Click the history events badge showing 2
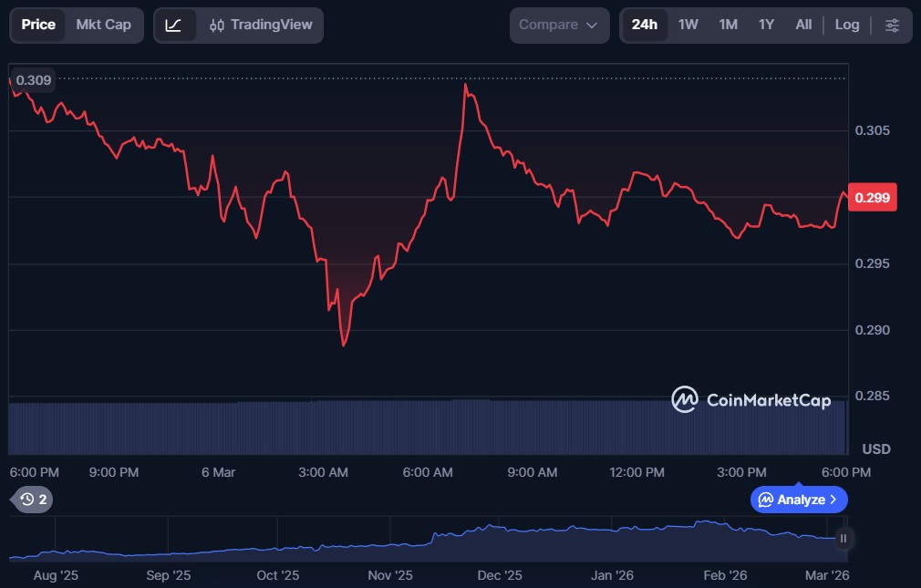 pos(34,499)
